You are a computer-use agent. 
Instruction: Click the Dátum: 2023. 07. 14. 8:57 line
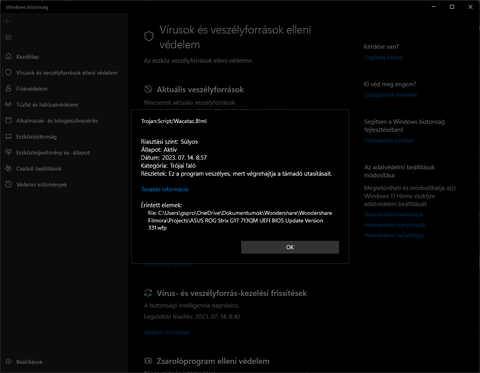point(174,158)
